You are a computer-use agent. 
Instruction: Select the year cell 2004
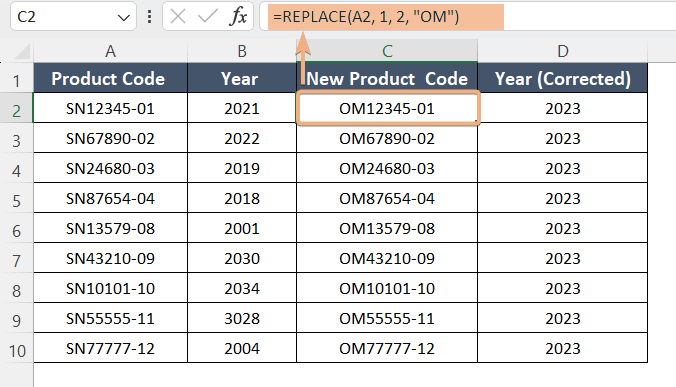(242, 348)
